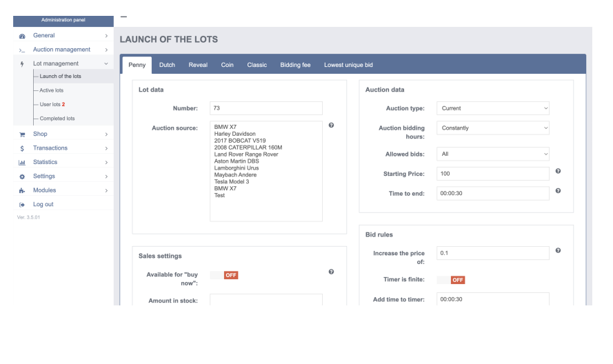Open the Allowed bids dropdown

tap(492, 154)
